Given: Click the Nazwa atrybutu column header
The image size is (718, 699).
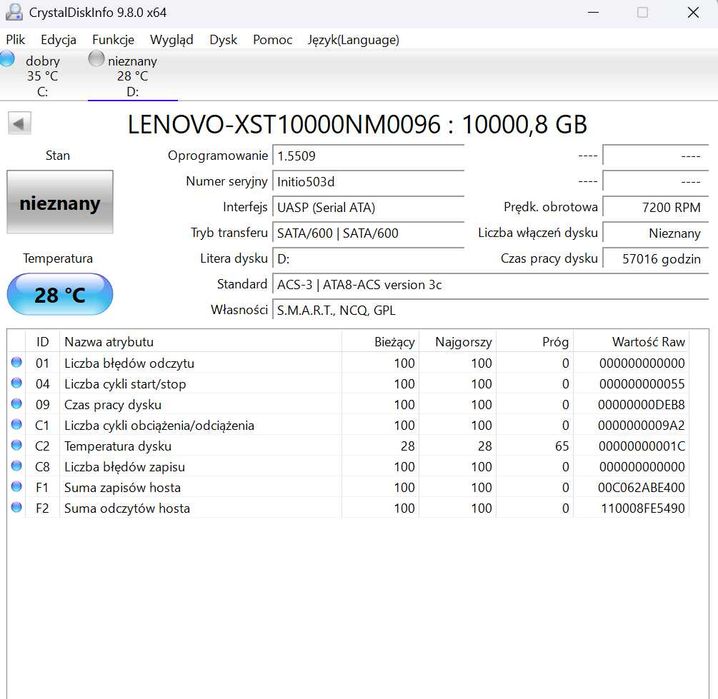Looking at the screenshot, I should [201, 342].
